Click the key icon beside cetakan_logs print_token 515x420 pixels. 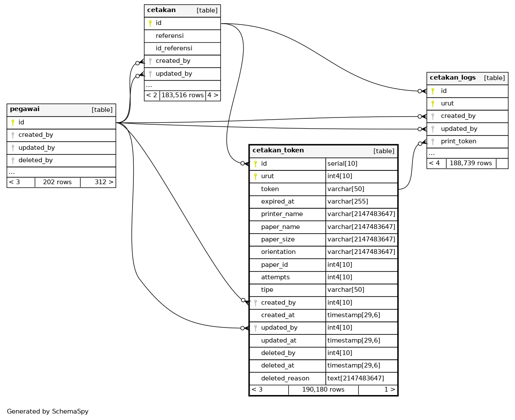click(433, 142)
